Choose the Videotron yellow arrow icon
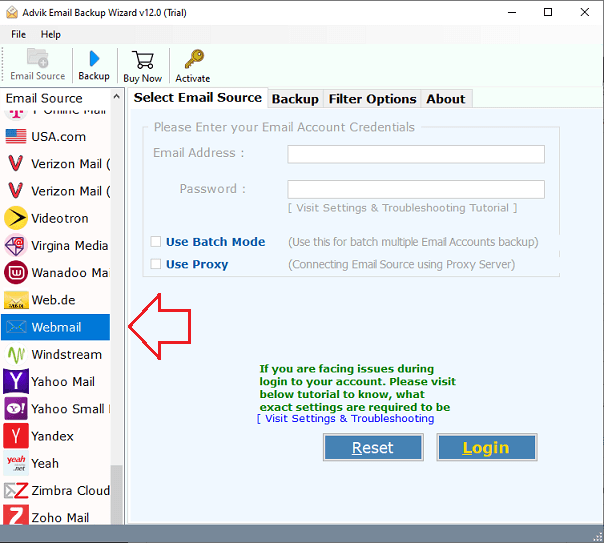This screenshot has width=604, height=543. pos(16,218)
